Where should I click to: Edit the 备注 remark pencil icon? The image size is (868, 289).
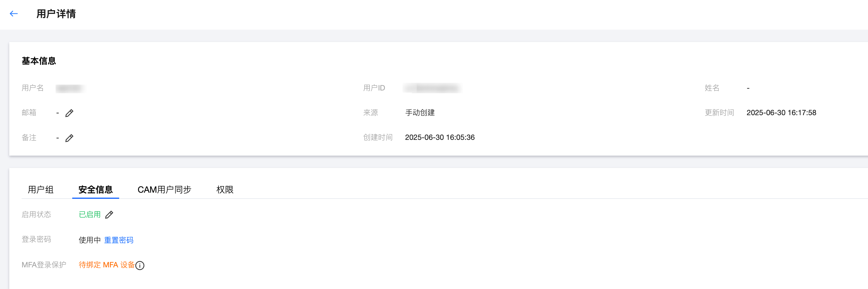point(69,138)
